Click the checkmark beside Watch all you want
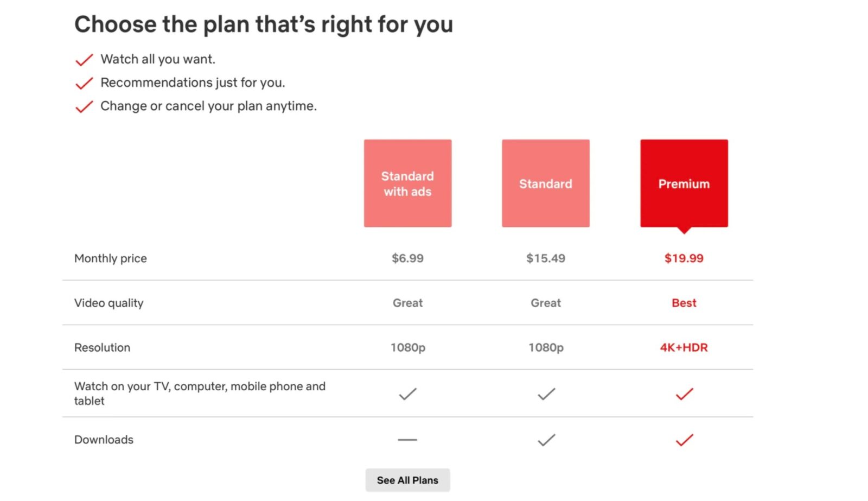Image resolution: width=868 pixels, height=501 pixels. 84,60
